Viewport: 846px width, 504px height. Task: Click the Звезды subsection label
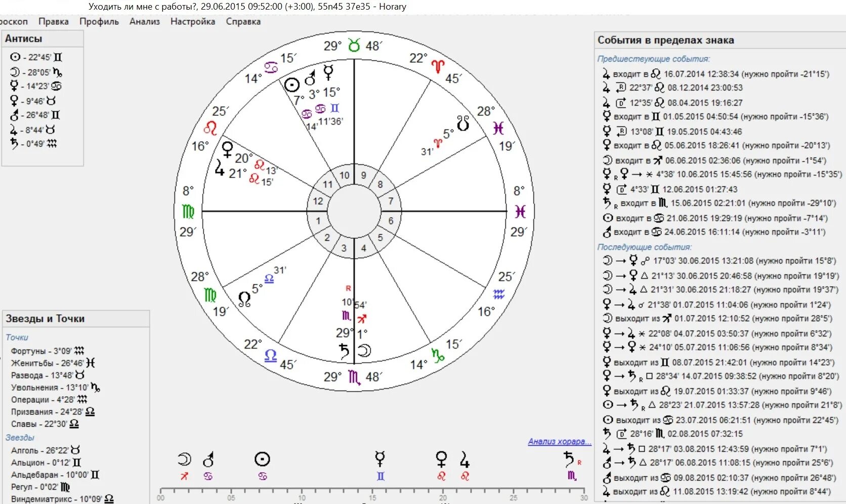click(20, 437)
